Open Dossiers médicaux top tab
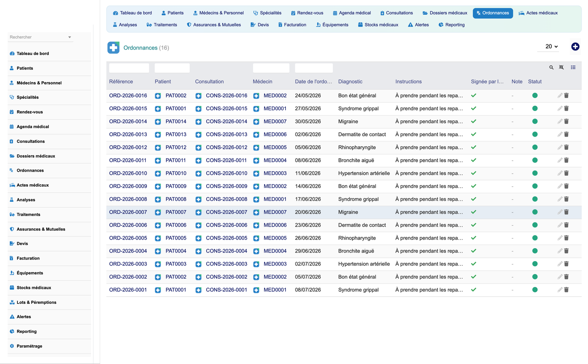 (445, 13)
